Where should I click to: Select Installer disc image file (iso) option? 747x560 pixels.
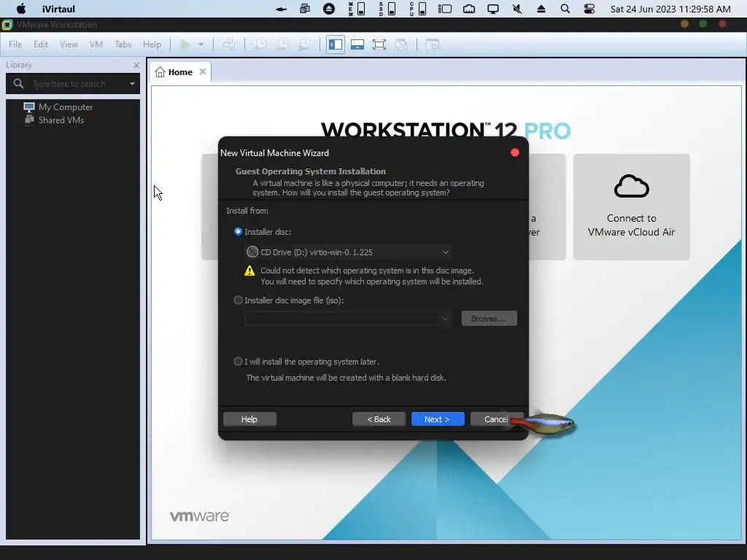click(239, 300)
